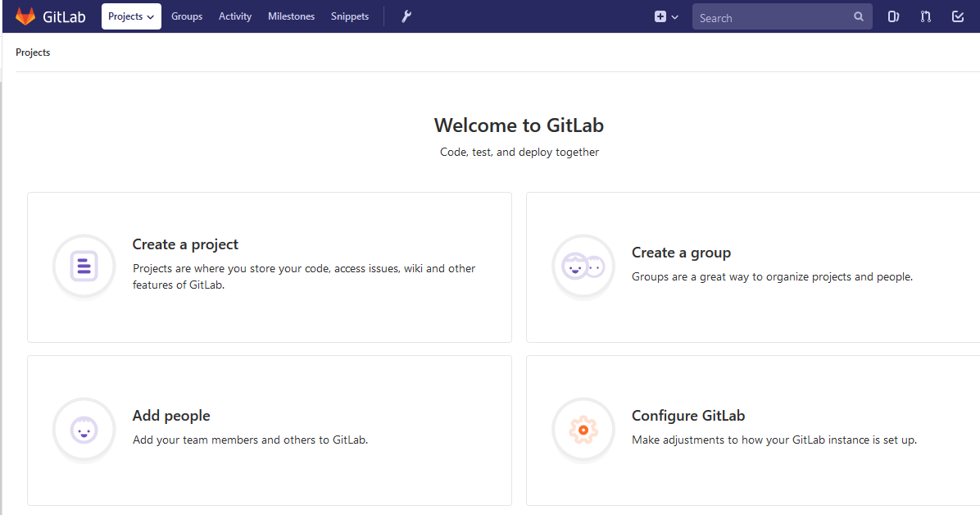This screenshot has width=980, height=515.
Task: Click the Configure GitLab heading link
Action: tap(688, 416)
